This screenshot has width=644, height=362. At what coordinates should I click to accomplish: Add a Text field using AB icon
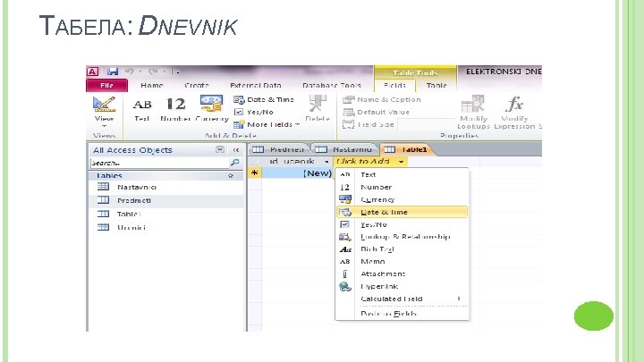(x=142, y=105)
